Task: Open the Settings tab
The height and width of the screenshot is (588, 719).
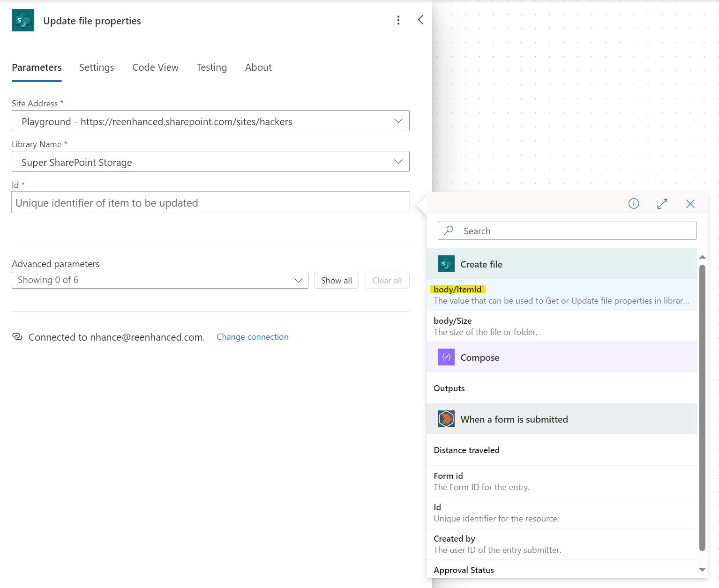Action: (x=97, y=67)
